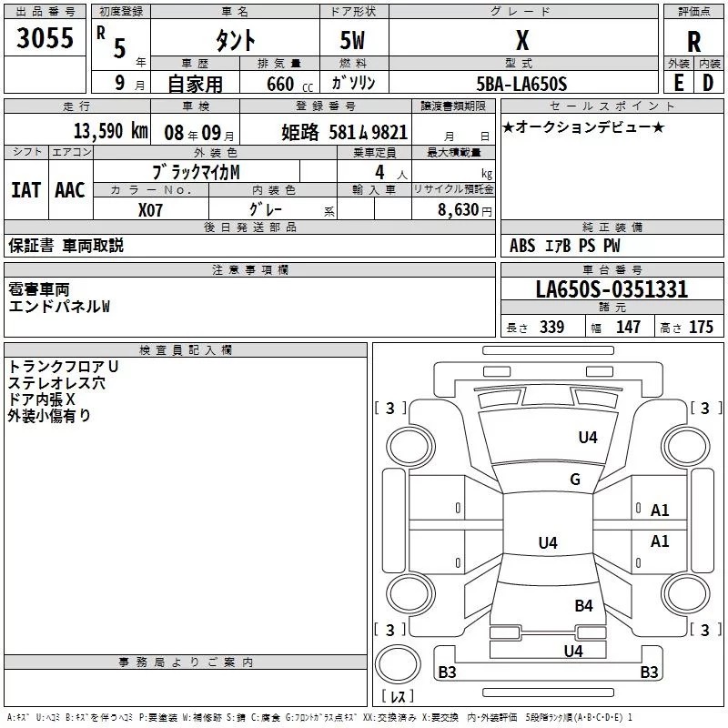Select the fuel type ガソリン
The width and height of the screenshot is (728, 728).
tap(353, 83)
